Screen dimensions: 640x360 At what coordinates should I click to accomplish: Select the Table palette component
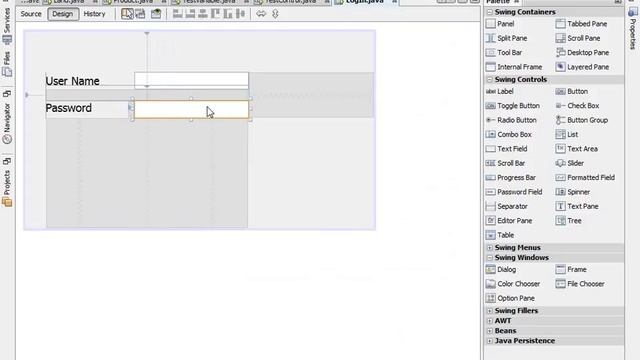point(500,235)
